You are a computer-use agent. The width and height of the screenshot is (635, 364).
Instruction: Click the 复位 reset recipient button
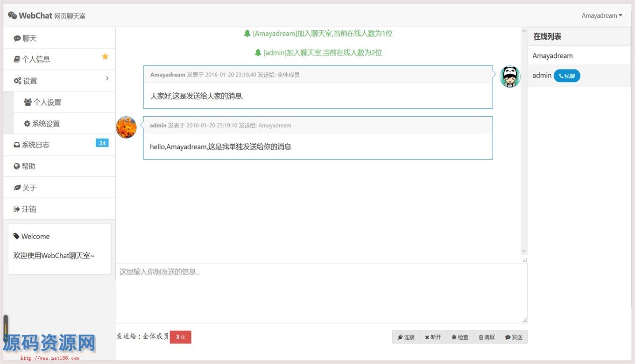pyautogui.click(x=181, y=337)
